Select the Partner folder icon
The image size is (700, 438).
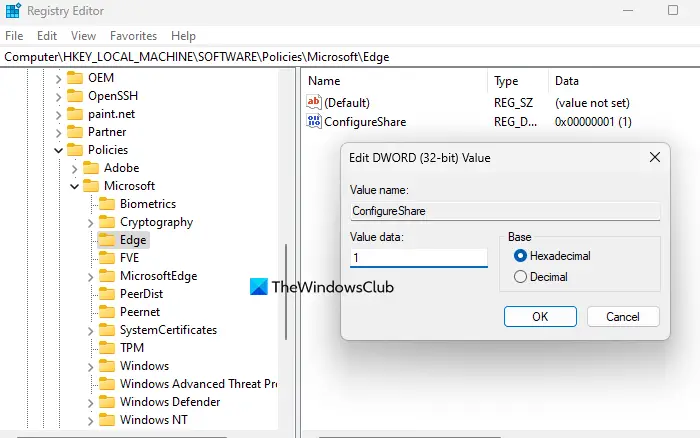(75, 132)
